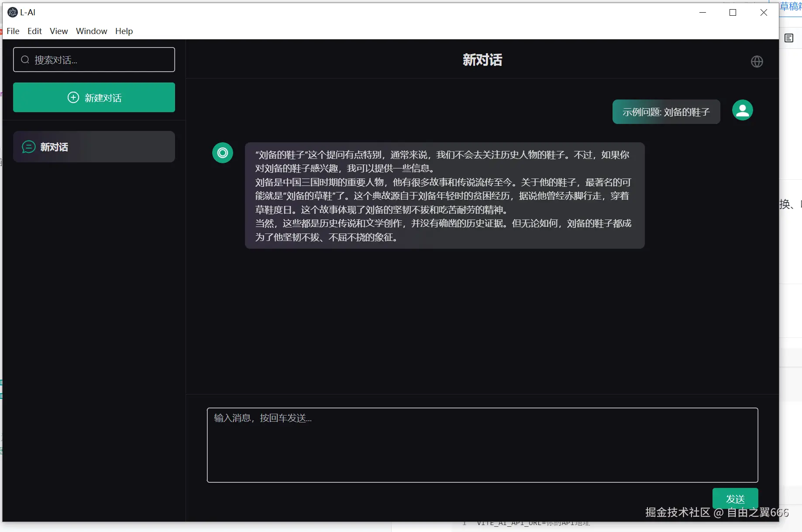The height and width of the screenshot is (532, 802).
Task: Focus the 搜索对话 search field
Action: [94, 59]
